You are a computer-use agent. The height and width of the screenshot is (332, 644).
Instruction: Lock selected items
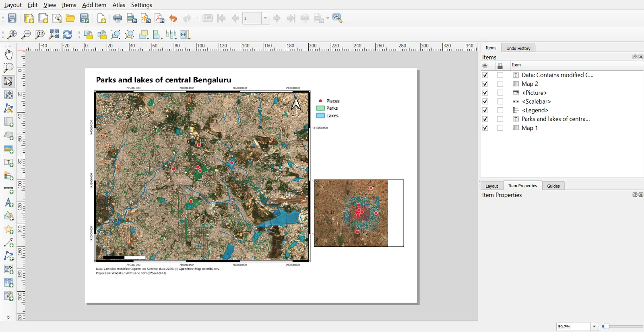tap(88, 35)
